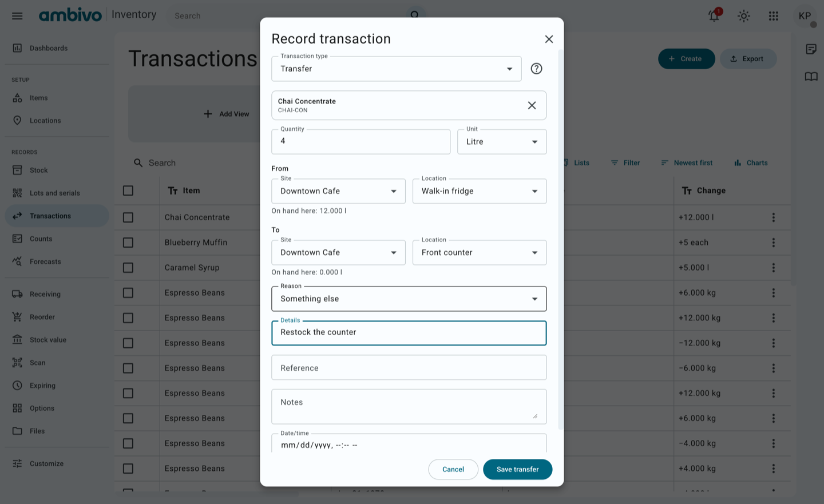Open Receiving in the sidebar
Image resolution: width=824 pixels, height=504 pixels.
pyautogui.click(x=57, y=294)
